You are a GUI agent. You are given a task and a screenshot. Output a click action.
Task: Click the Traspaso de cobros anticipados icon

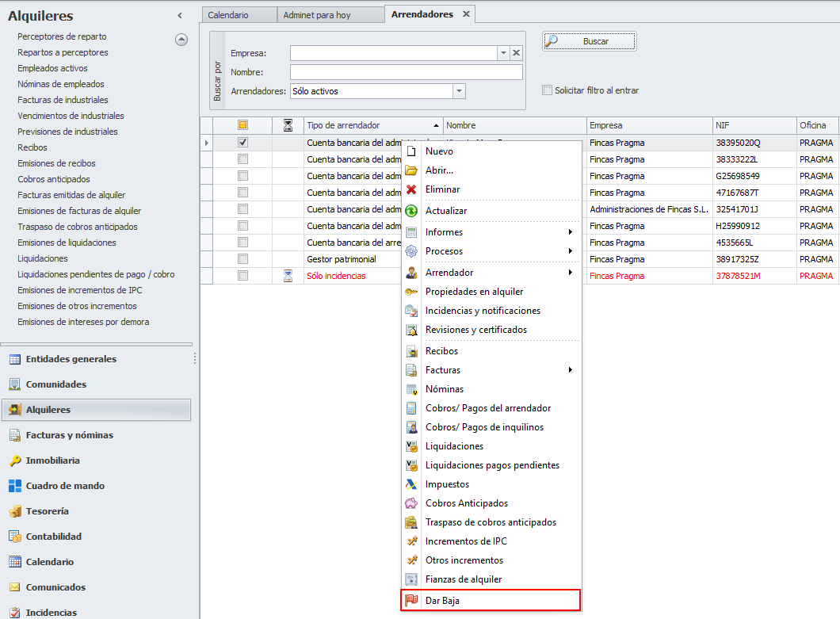[411, 522]
